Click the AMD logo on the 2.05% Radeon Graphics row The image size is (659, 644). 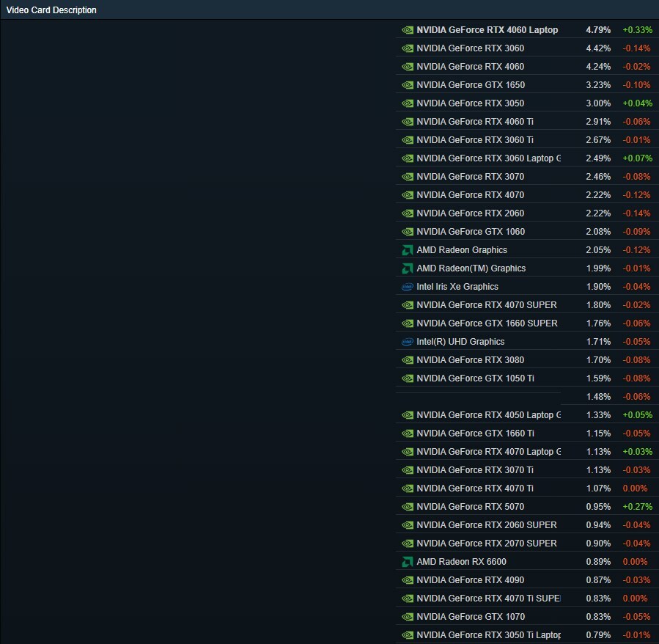[x=408, y=250]
